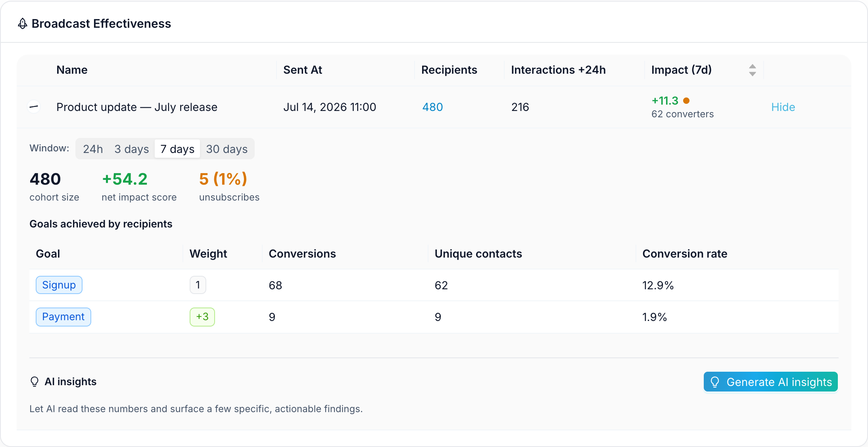Click the weight 1 badge for Signup
The height and width of the screenshot is (447, 868).
198,285
